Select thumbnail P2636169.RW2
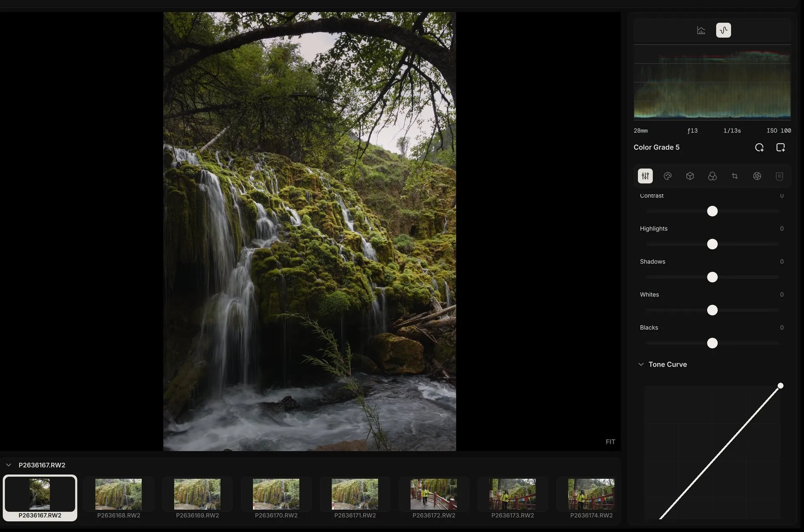 tap(197, 498)
